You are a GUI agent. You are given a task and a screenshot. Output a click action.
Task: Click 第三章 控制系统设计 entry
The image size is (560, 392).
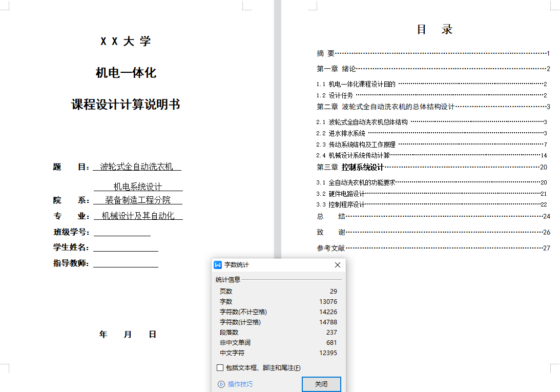click(432, 167)
